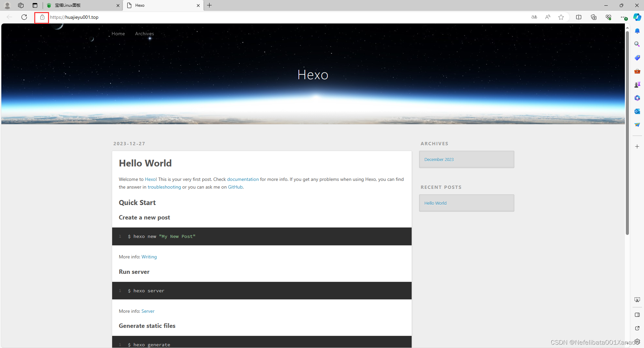View site info via the lock icon
Viewport: 644px width, 348px height.
42,17
